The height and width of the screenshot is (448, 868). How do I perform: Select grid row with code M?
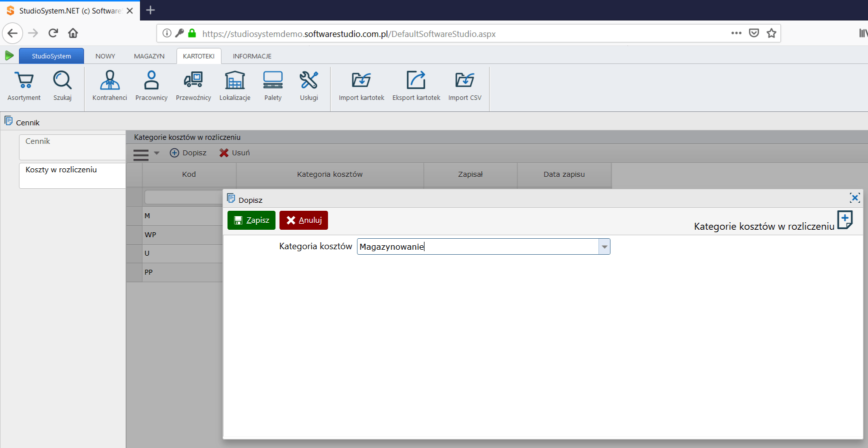[174, 216]
